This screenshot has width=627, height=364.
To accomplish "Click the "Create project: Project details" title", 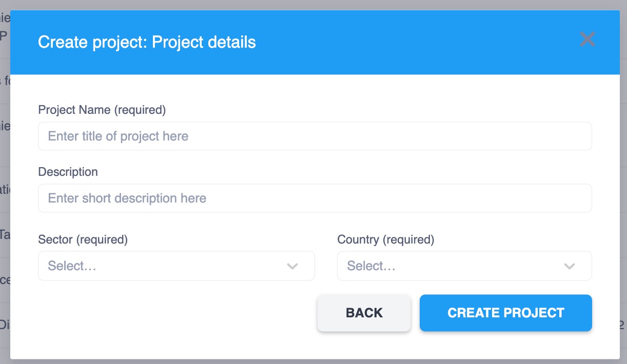I will tap(147, 42).
